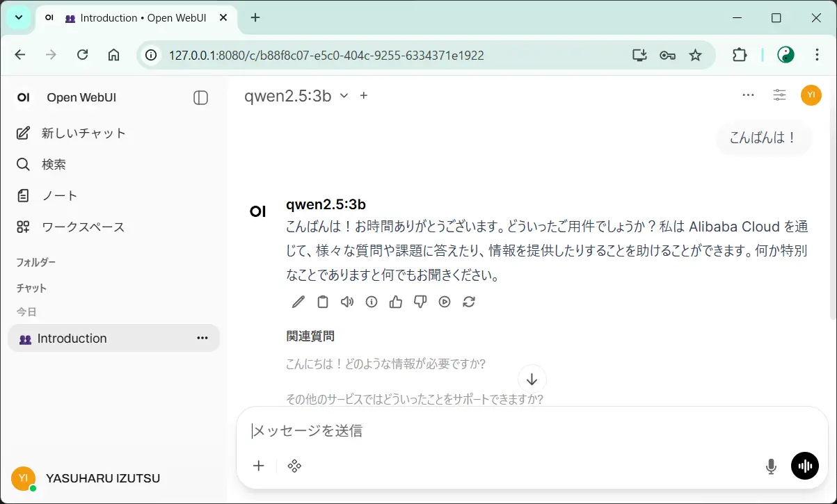Viewport: 837px width, 504px height.
Task: Add another model with plus icon
Action: [x=363, y=96]
